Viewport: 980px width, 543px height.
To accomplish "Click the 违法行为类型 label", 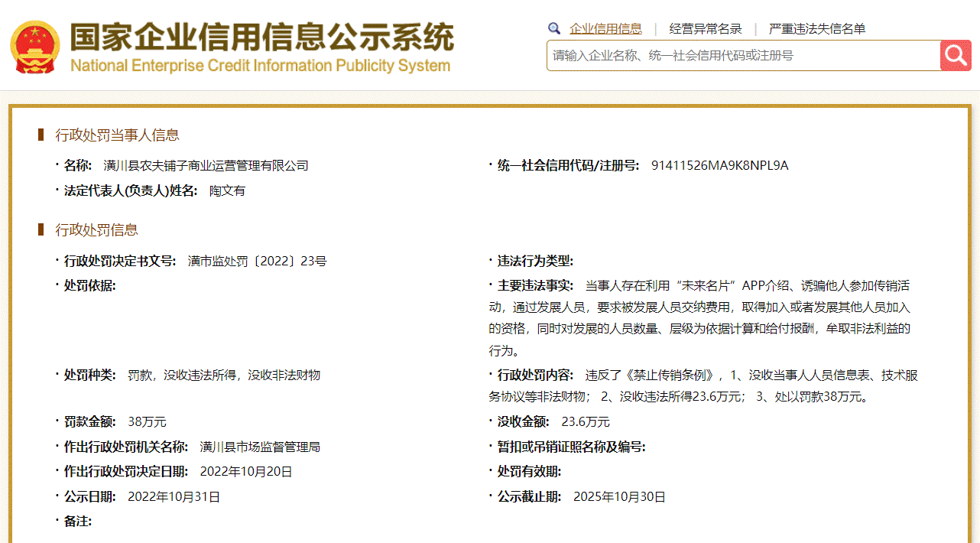I will click(x=535, y=262).
